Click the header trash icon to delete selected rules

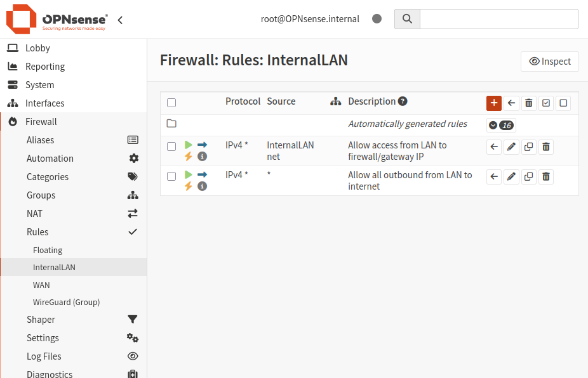coord(528,103)
